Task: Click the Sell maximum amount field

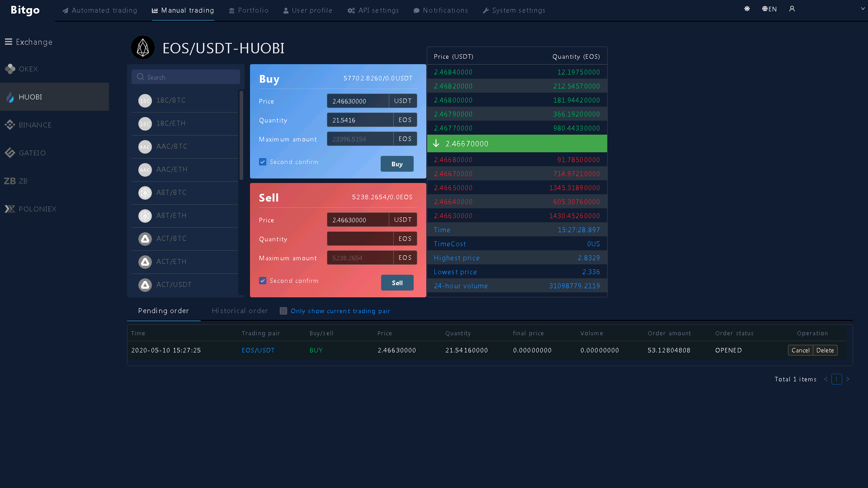Action: pos(360,258)
